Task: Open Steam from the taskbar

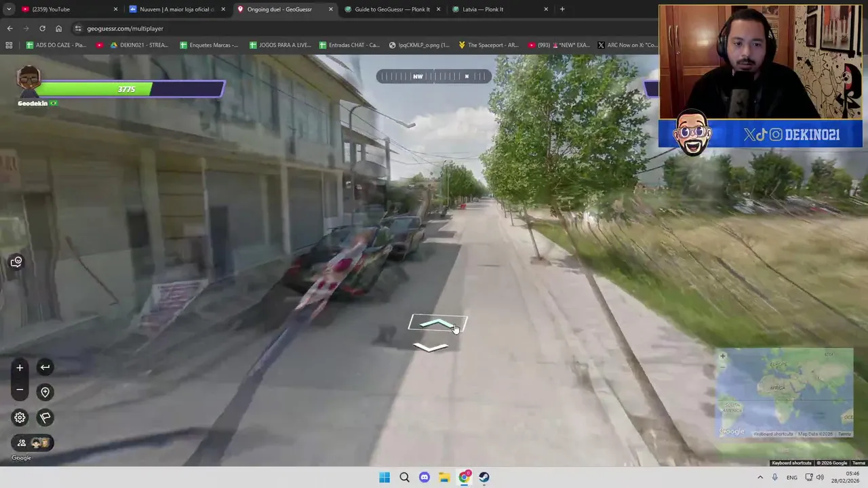Action: [484, 477]
